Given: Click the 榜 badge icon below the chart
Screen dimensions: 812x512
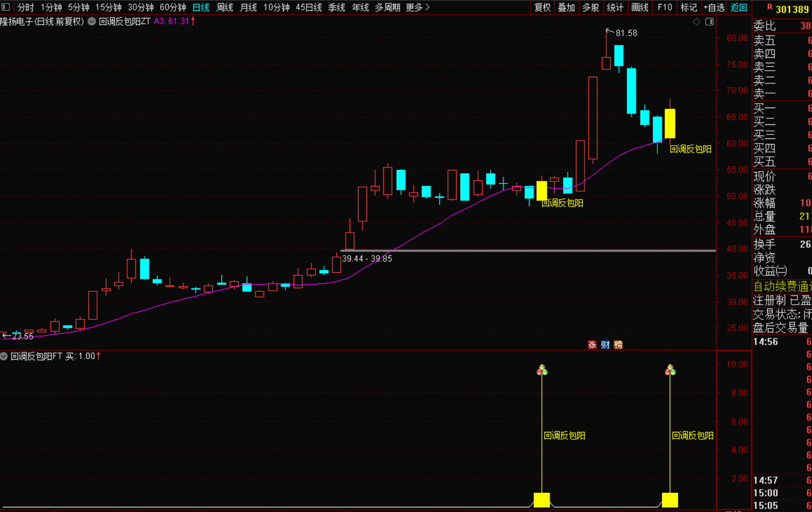Looking at the screenshot, I should click(618, 345).
